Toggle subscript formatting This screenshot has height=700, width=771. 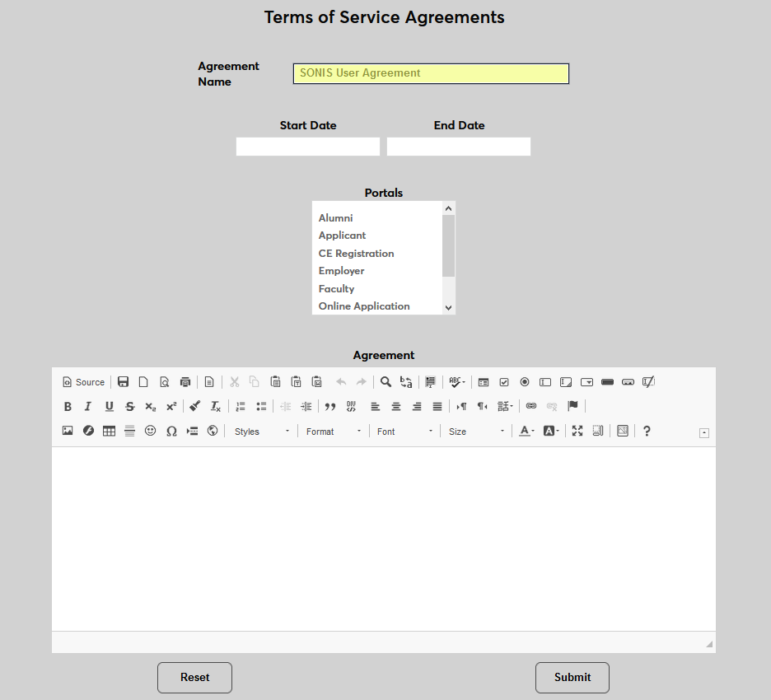coord(151,407)
